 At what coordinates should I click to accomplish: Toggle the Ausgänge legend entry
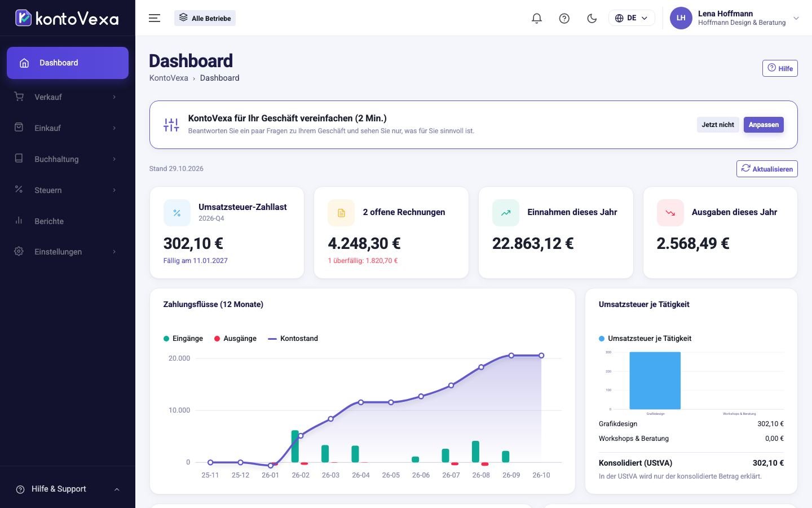coord(235,339)
